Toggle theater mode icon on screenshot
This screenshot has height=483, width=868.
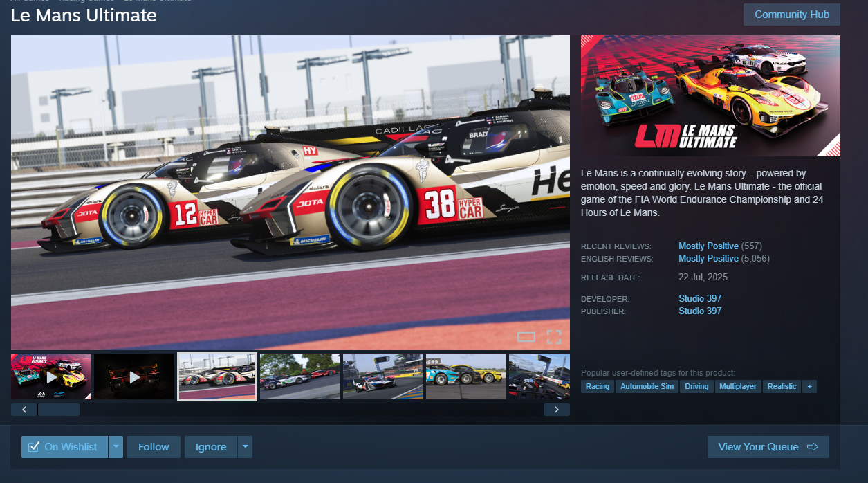pos(526,337)
